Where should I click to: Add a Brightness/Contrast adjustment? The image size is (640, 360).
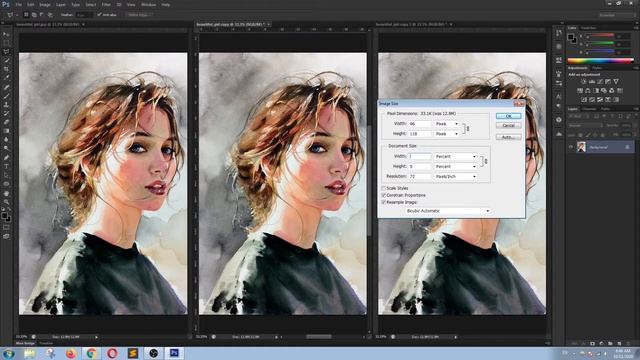coord(584,82)
